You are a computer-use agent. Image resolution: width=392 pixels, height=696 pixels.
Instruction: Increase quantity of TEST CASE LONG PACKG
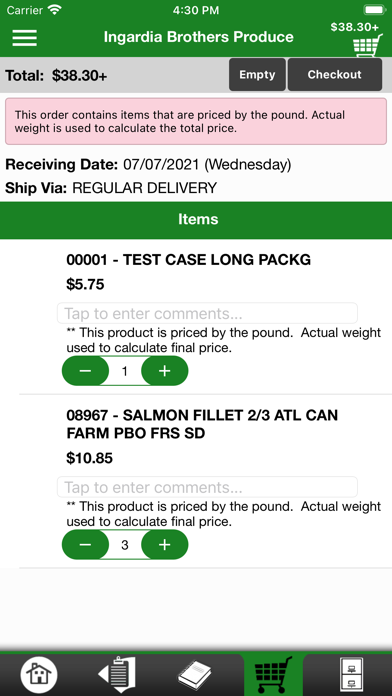coord(165,371)
